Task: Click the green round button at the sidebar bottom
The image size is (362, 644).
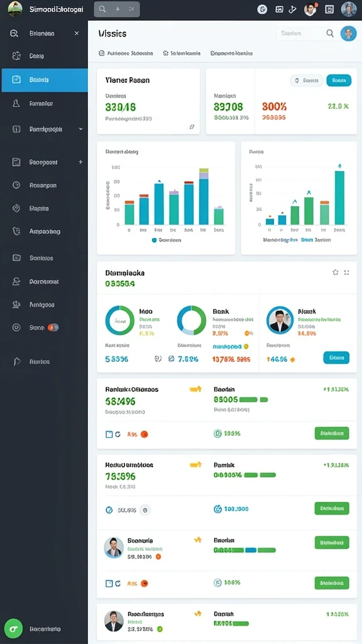Action: [x=14, y=628]
